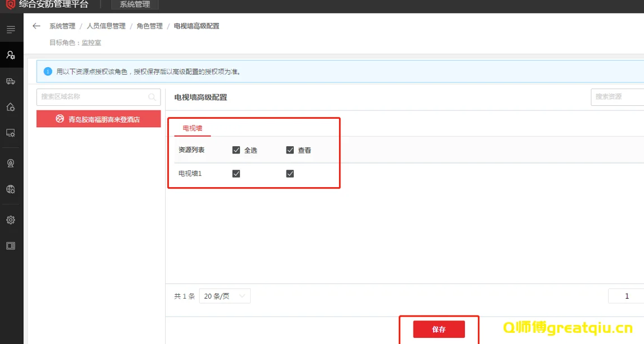Expand the 青岛胶南福朋喜来登酒店 area node
The width and height of the screenshot is (644, 344).
click(x=98, y=119)
